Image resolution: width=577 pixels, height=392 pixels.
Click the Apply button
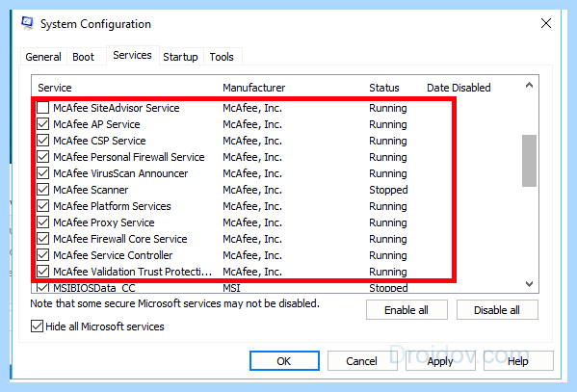coord(440,361)
